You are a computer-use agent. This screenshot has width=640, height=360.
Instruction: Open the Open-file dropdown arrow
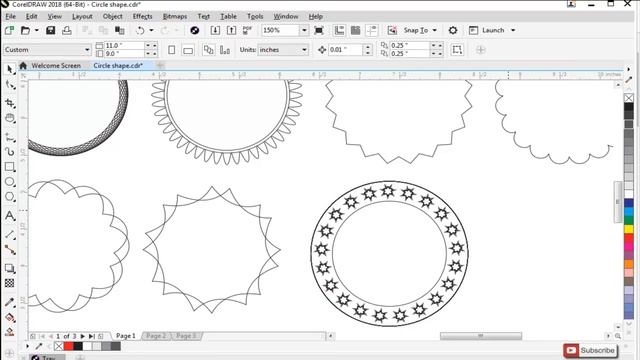36,30
